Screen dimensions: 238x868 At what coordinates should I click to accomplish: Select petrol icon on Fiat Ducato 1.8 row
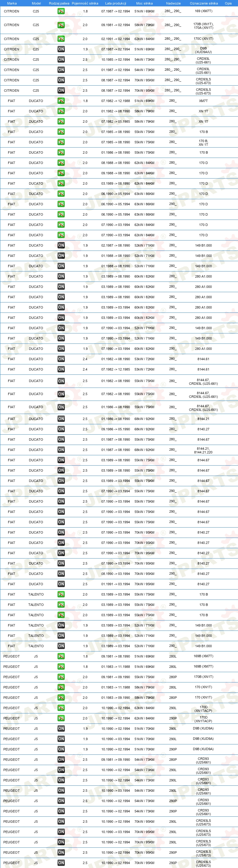coord(61,101)
